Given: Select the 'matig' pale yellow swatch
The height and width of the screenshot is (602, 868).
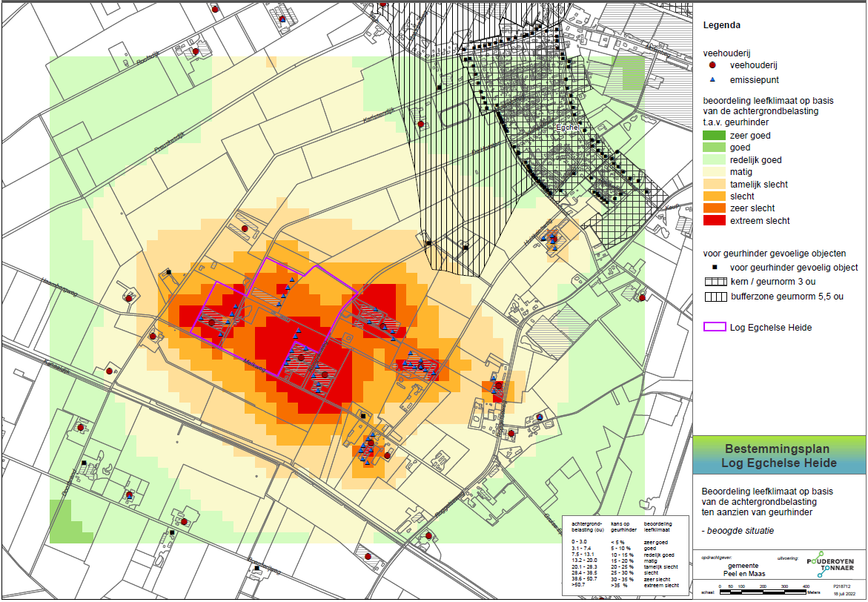Looking at the screenshot, I should [x=714, y=172].
